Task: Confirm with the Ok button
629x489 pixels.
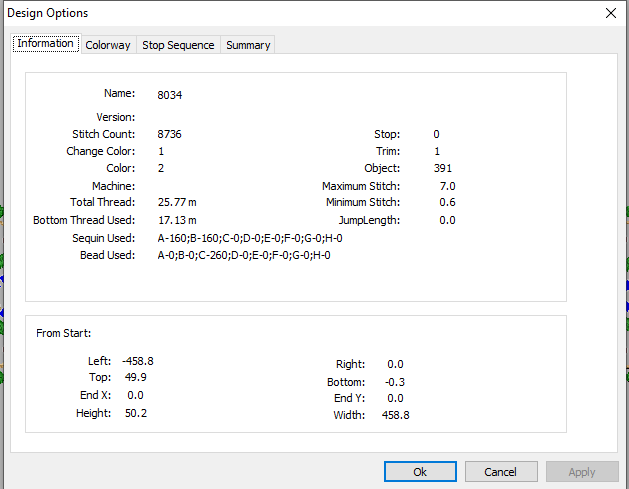Action: (x=420, y=472)
